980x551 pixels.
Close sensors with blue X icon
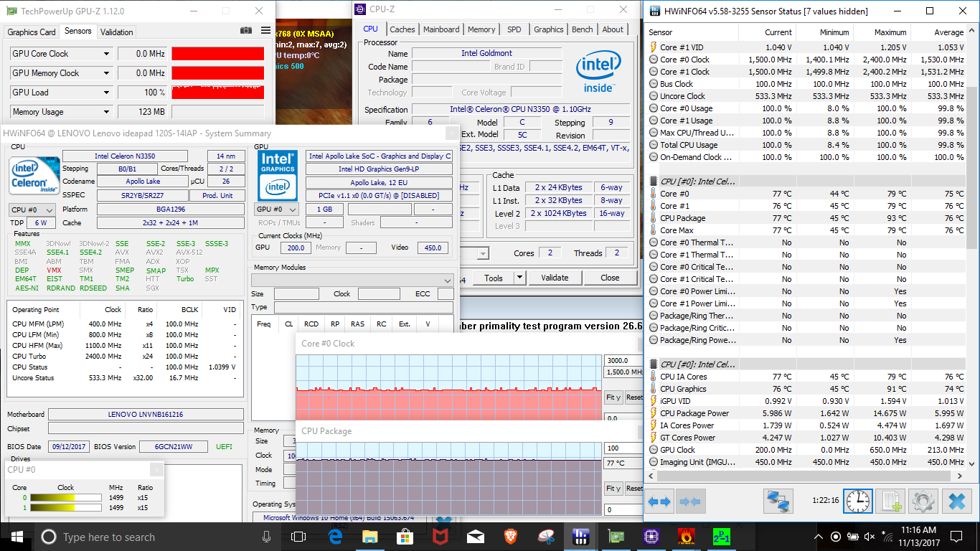click(956, 501)
